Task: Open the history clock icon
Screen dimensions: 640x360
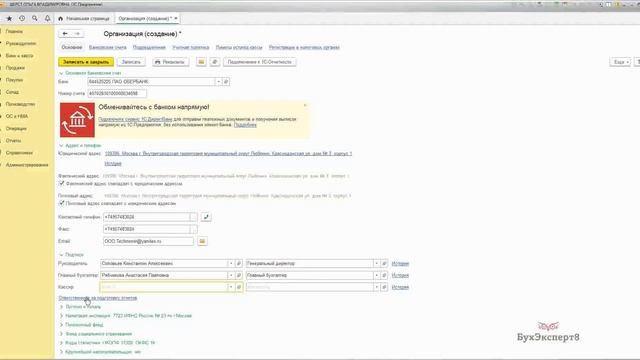Action: 22,18
